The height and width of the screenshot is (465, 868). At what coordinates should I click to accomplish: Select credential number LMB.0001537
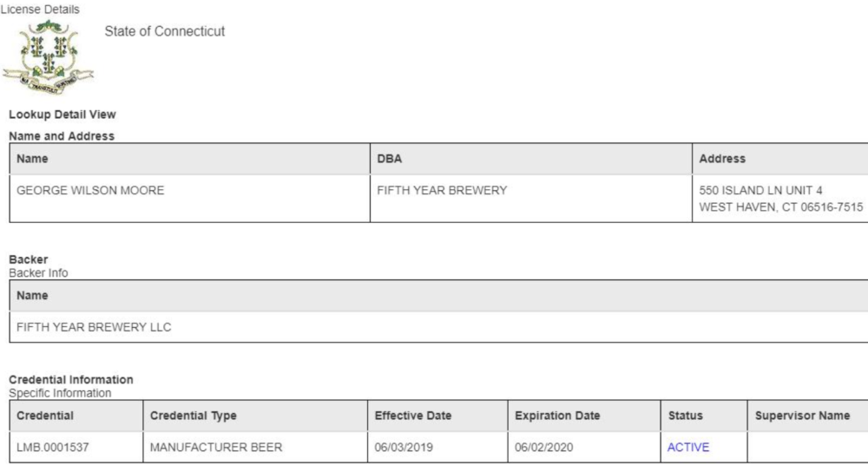pos(51,448)
